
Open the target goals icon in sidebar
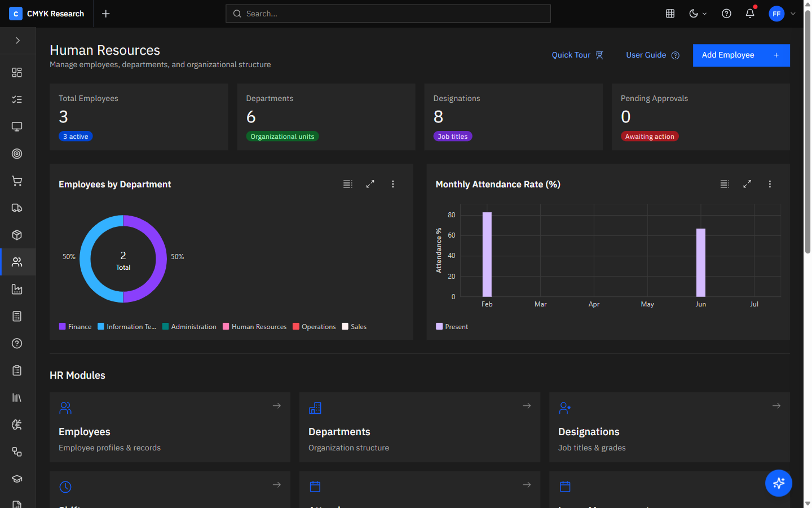(x=17, y=154)
